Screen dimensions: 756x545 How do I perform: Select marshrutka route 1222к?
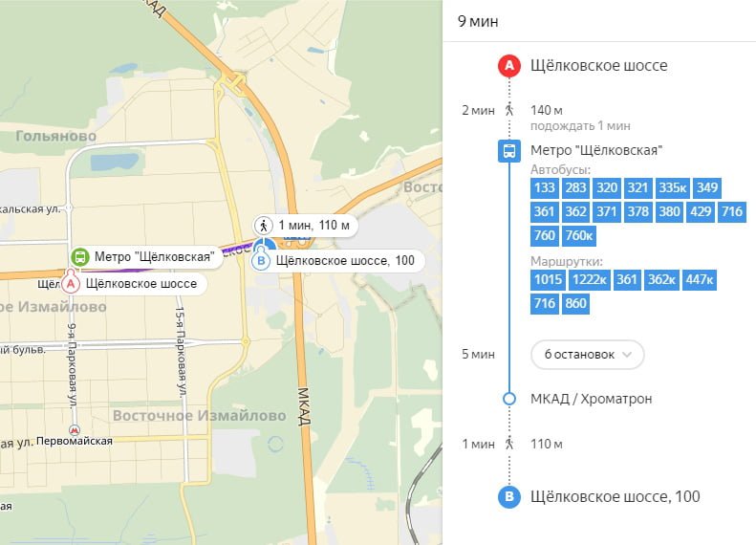[x=590, y=280]
